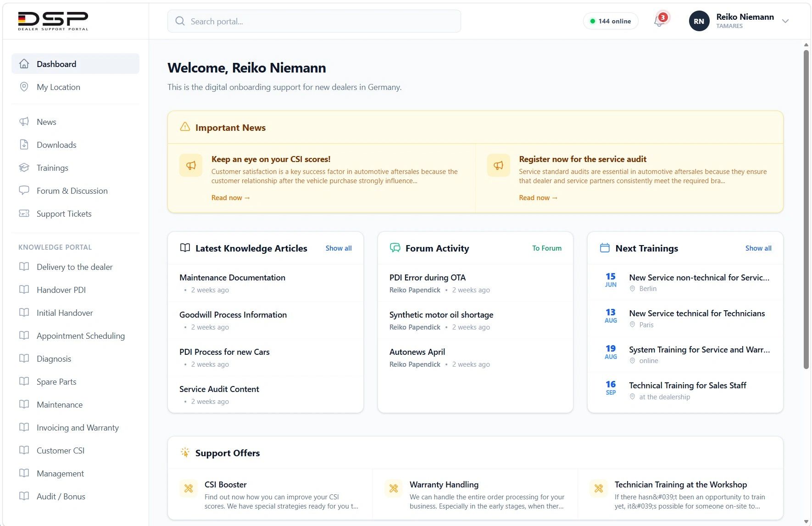Click Show all in Next Trainings
Viewport: 812px width, 526px height.
click(x=758, y=248)
